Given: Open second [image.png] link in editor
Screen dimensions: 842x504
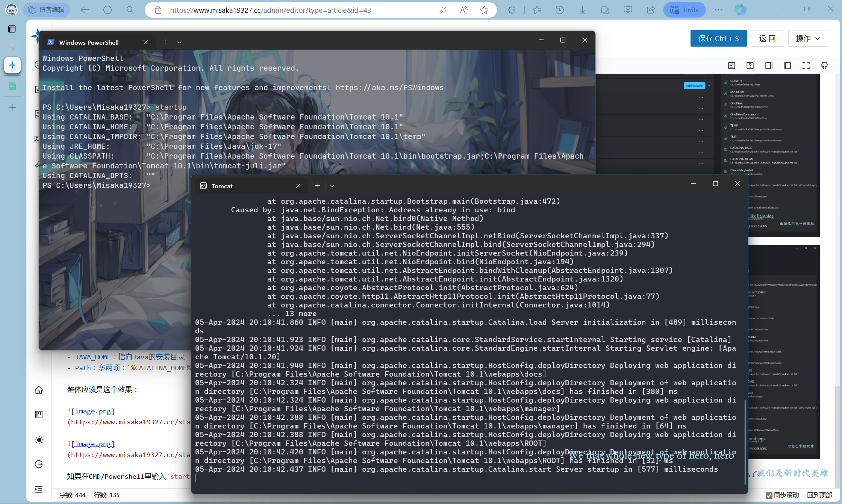Looking at the screenshot, I should pos(93,444).
